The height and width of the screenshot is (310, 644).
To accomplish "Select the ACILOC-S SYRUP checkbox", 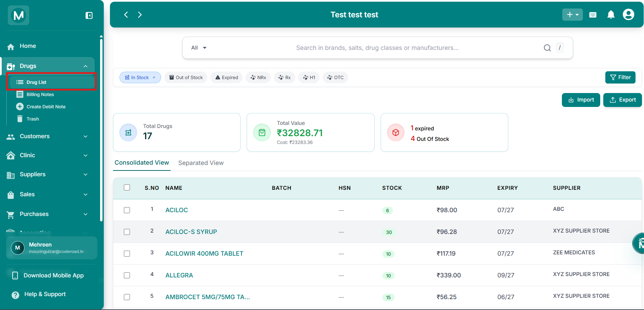I will 127,232.
